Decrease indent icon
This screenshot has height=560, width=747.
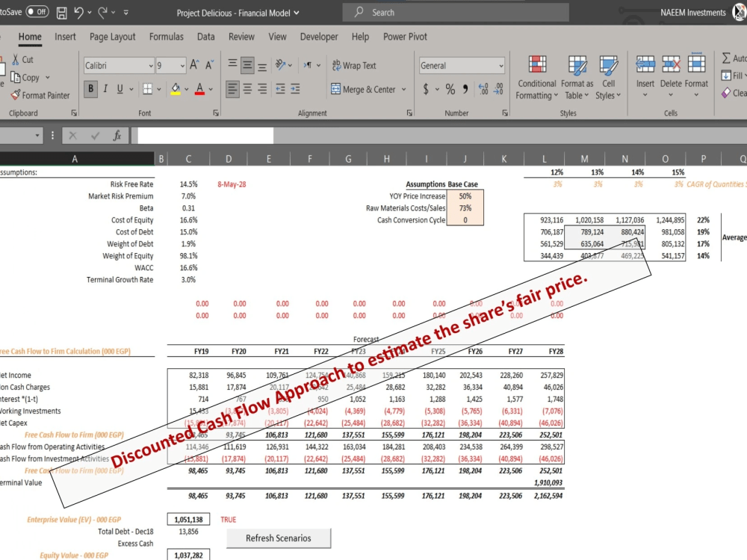280,89
